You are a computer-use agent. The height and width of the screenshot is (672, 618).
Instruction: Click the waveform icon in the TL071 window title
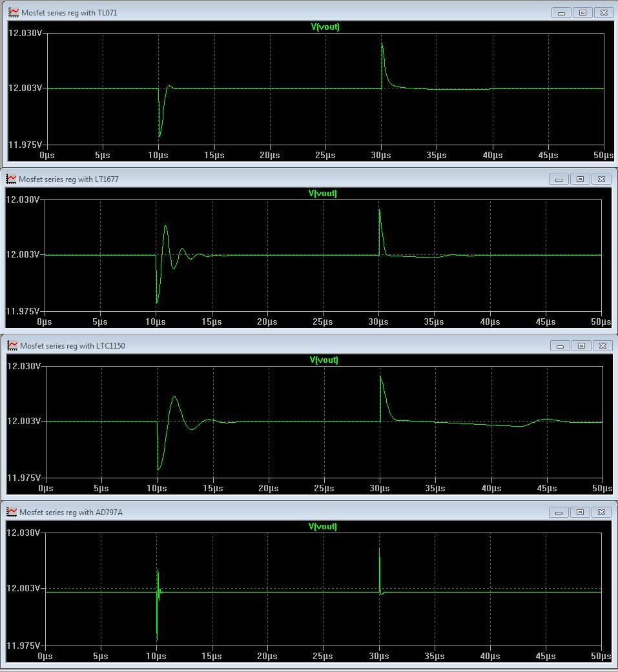[14, 12]
